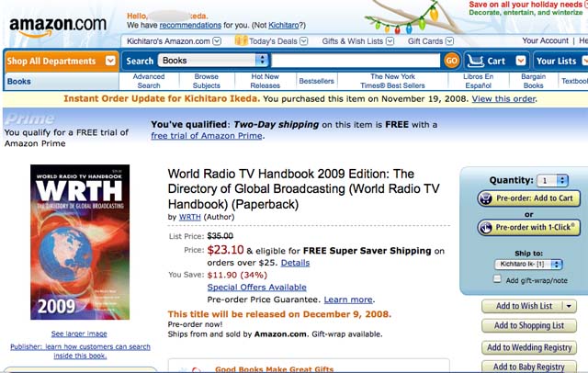
Task: Click Add to Wedding Registry button
Action: pos(529,347)
